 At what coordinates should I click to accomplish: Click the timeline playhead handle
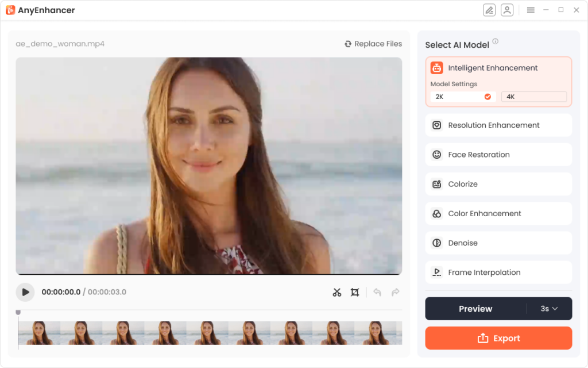pyautogui.click(x=18, y=311)
